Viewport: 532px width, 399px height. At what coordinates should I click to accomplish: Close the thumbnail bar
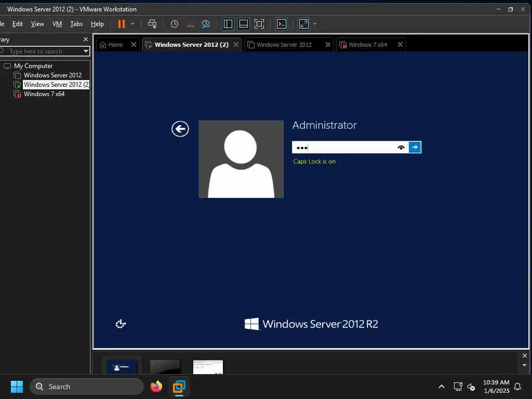point(525,355)
